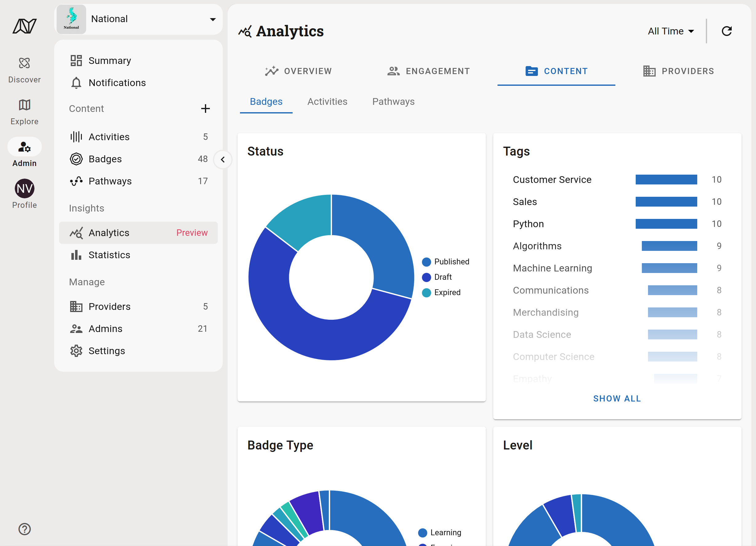
Task: Open Settings gear in sidebar
Action: (x=106, y=351)
